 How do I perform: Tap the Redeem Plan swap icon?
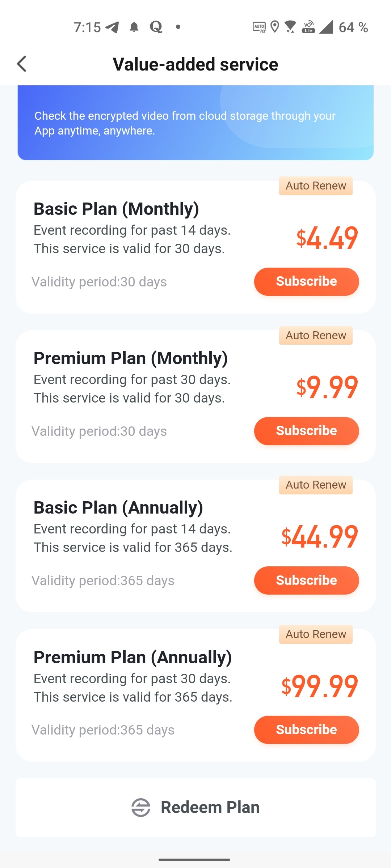pos(140,807)
